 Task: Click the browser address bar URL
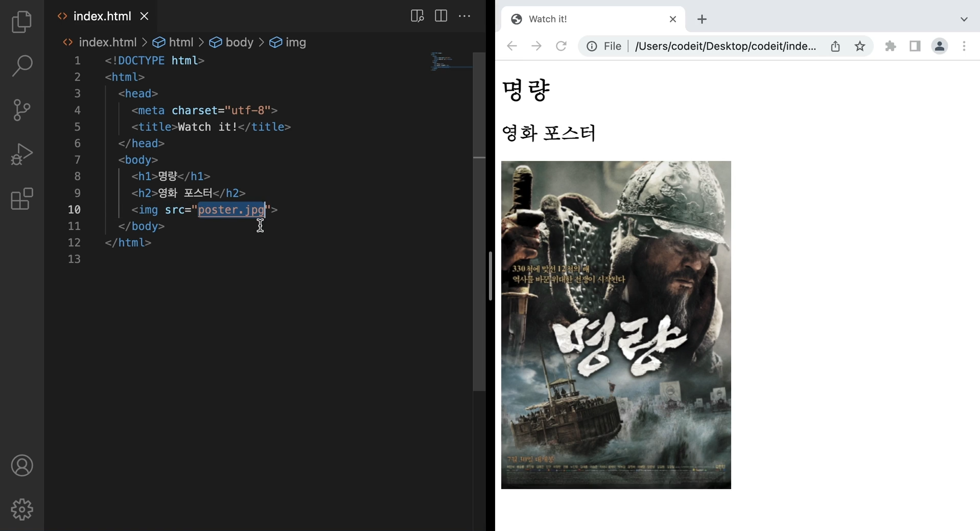[x=726, y=47]
